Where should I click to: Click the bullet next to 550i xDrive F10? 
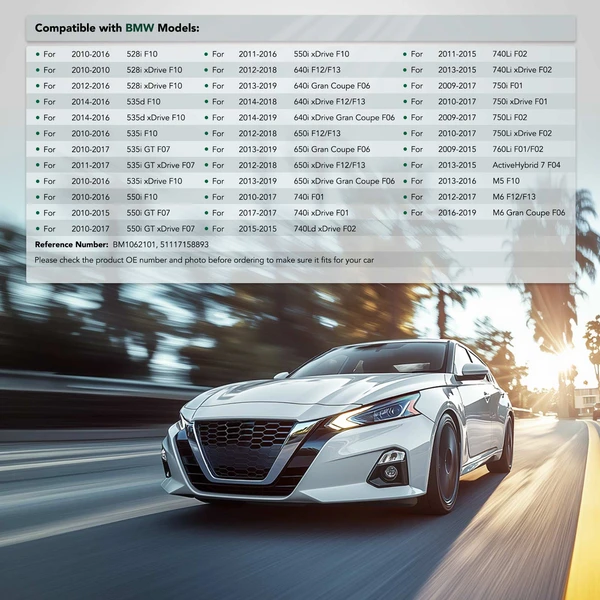(207, 53)
